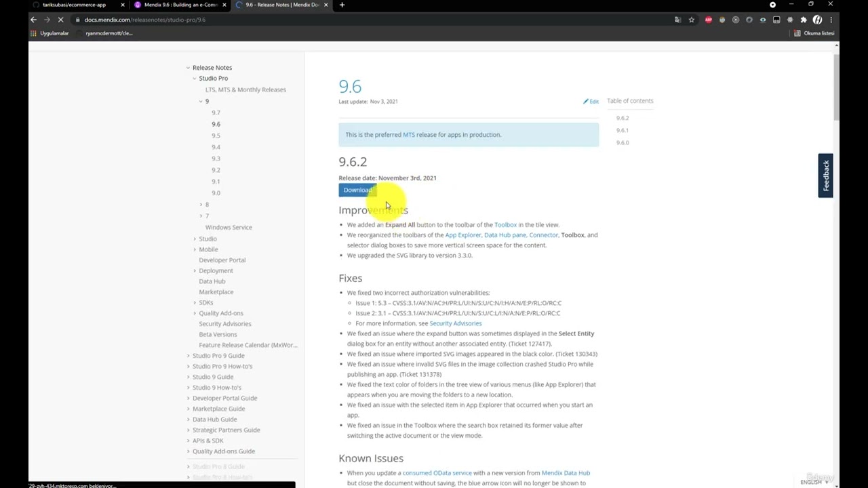Open the Data Hub pane link

pyautogui.click(x=505, y=235)
